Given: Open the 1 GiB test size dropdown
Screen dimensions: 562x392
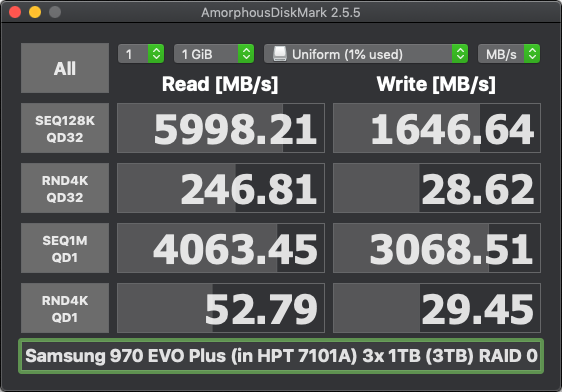Looking at the screenshot, I should (x=214, y=54).
